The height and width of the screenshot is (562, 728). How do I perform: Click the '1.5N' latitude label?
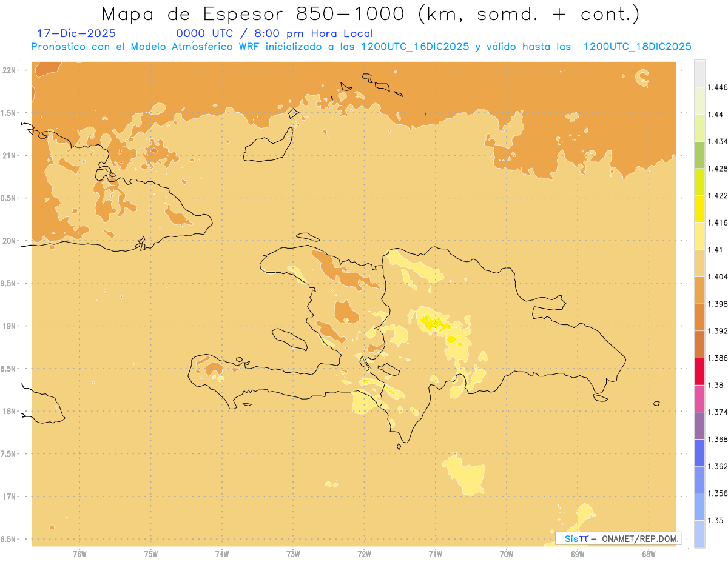(8, 113)
